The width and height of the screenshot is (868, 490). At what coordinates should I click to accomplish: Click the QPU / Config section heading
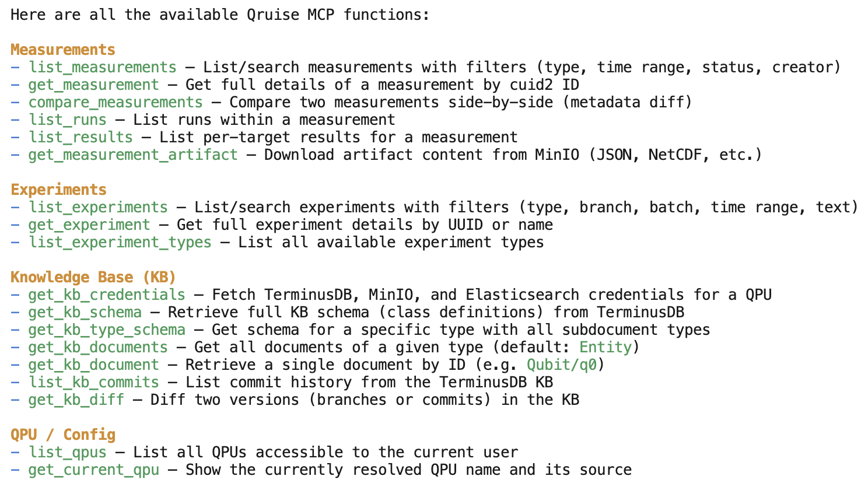point(63,435)
